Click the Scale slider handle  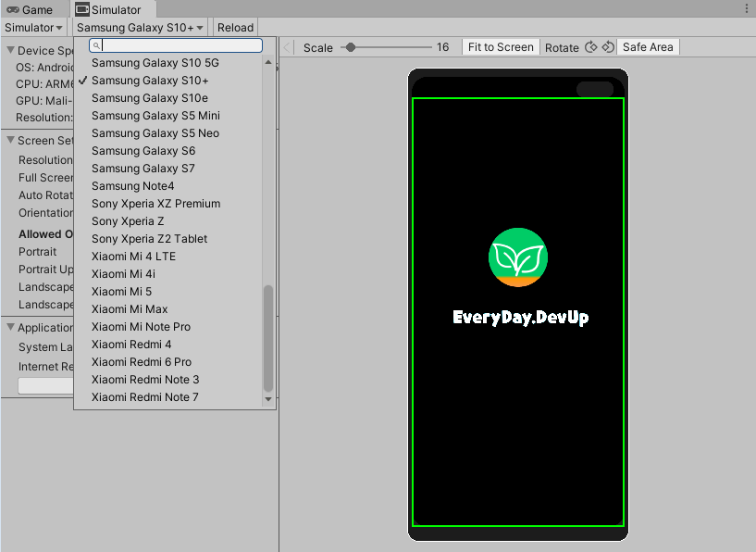click(351, 47)
